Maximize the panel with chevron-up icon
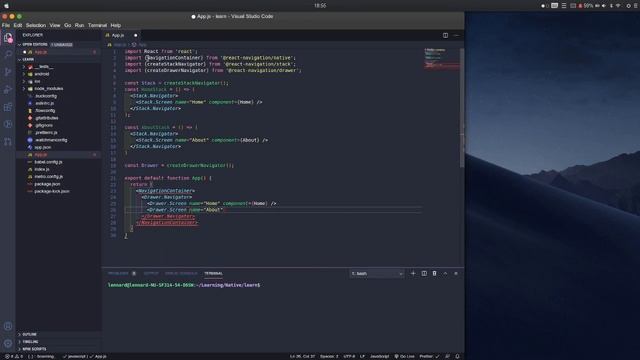 tap(445, 273)
